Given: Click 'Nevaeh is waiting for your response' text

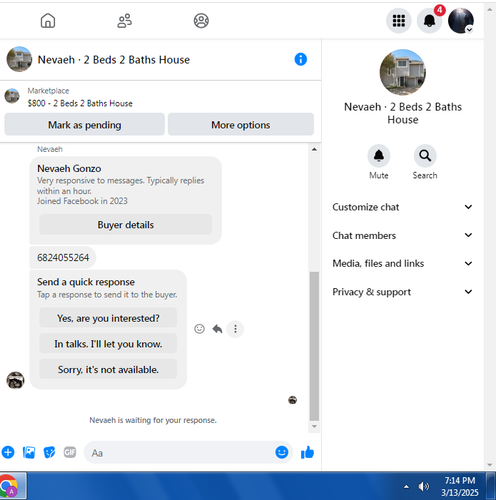Looking at the screenshot, I should point(153,420).
